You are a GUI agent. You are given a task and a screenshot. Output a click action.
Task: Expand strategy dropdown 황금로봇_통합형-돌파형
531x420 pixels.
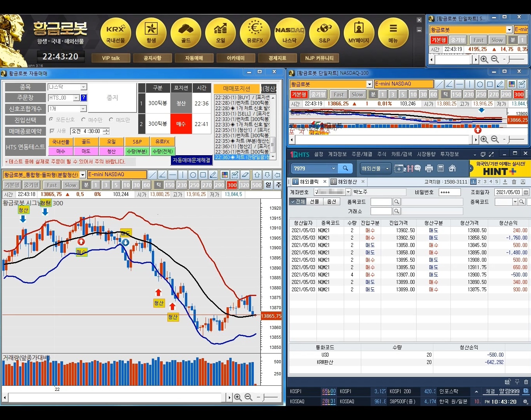pos(83,175)
